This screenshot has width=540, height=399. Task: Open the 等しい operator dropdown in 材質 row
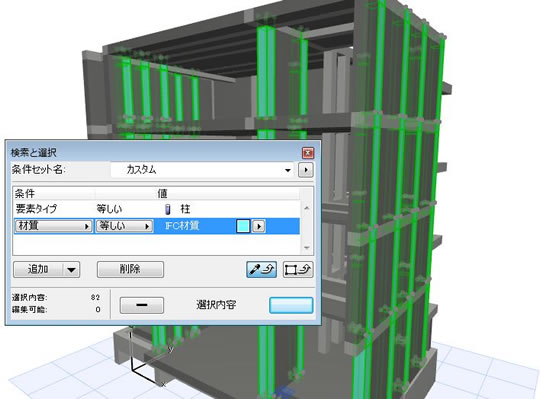coord(124,226)
